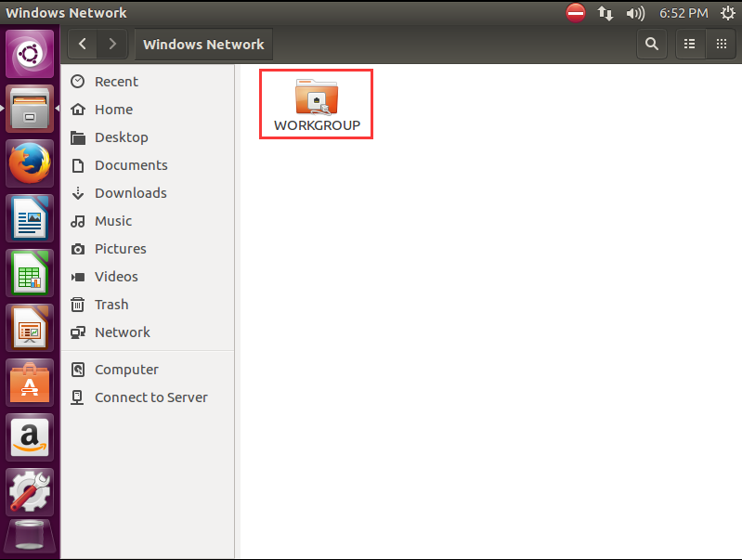Click the Trash bin icon in the sidebar
Image resolution: width=742 pixels, height=560 pixels.
tap(78, 305)
